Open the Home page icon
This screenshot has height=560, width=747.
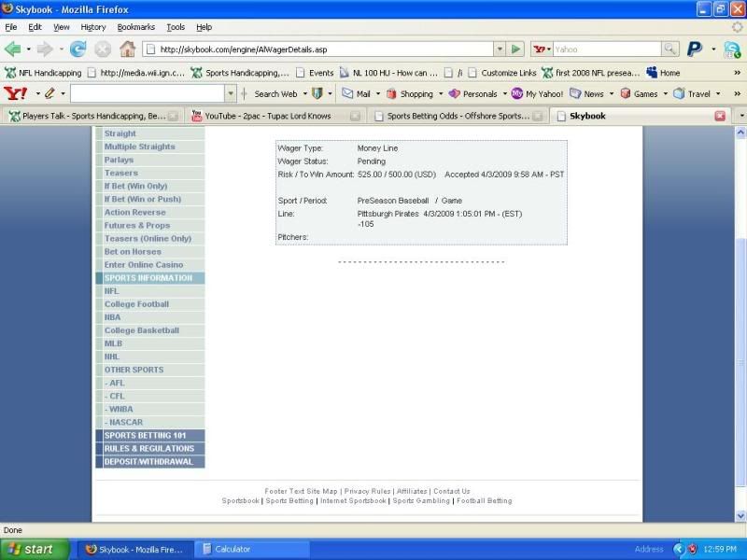click(127, 49)
